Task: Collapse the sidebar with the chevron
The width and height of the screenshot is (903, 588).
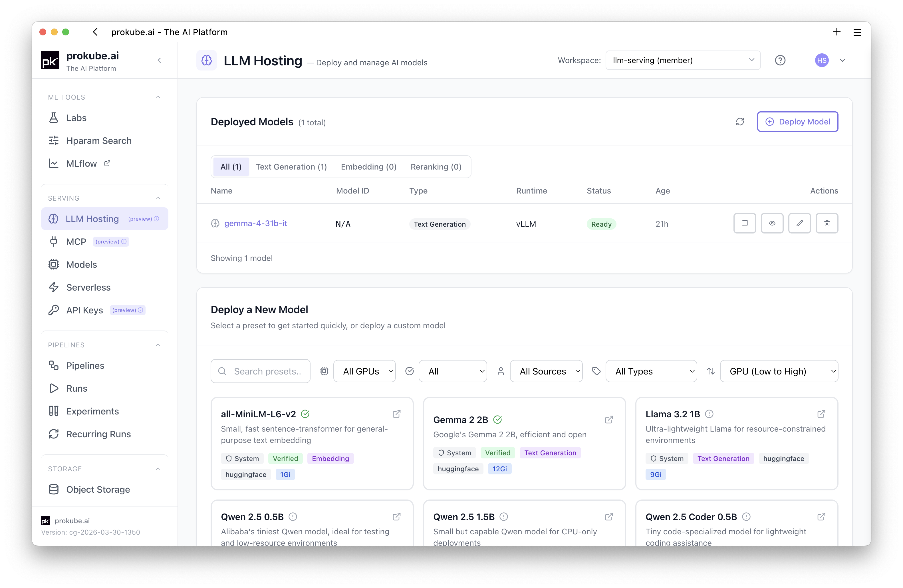Action: pyautogui.click(x=159, y=60)
